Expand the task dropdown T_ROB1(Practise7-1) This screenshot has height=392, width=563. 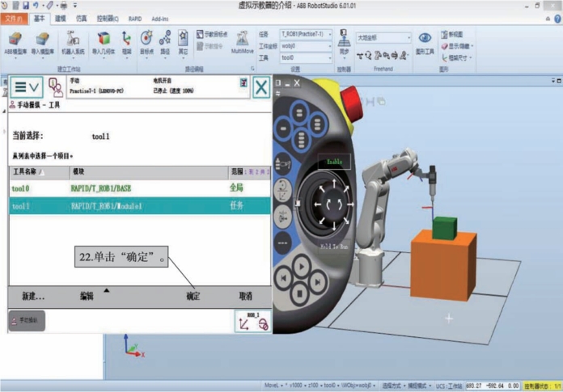(x=306, y=35)
